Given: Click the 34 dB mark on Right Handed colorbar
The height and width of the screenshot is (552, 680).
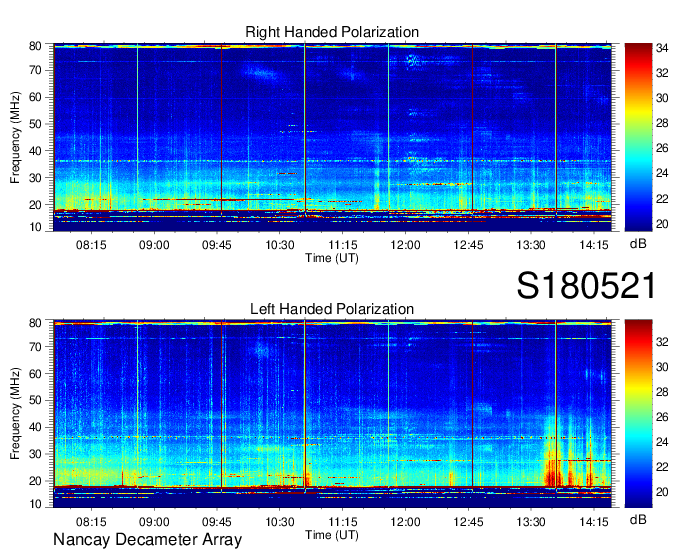Looking at the screenshot, I should pyautogui.click(x=662, y=49).
